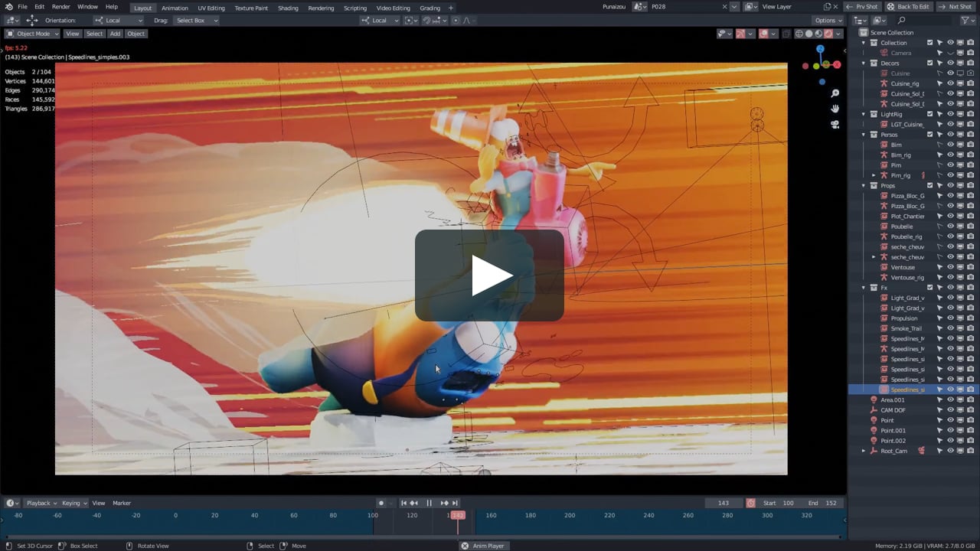Open the outliner display mode dropdown
Screen dimensions: 980x551
[x=880, y=21]
